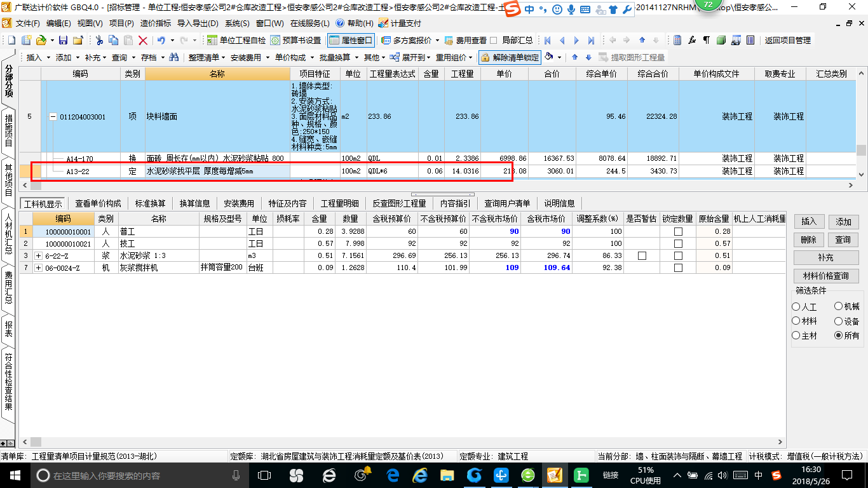Click 返回项目管理 button
This screenshot has width=868, height=488.
tap(787, 40)
